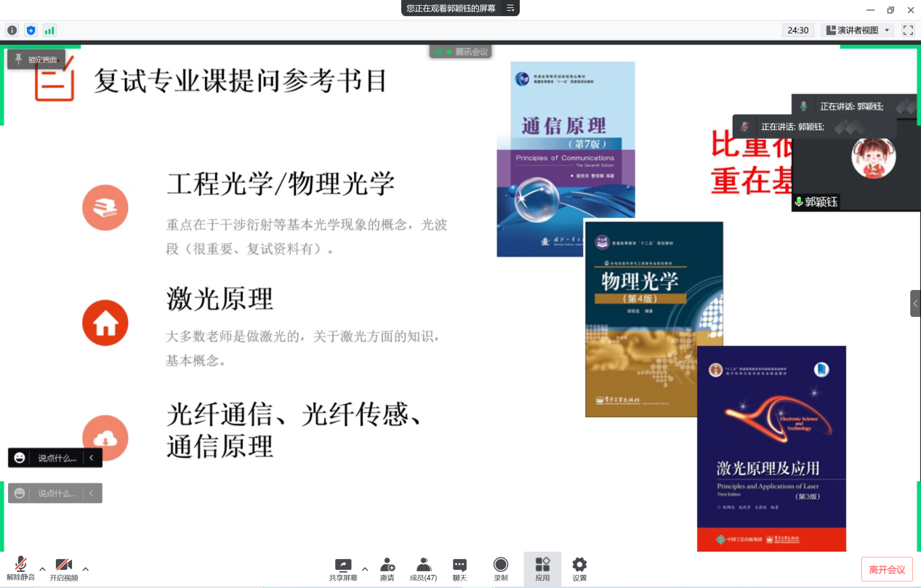Image resolution: width=921 pixels, height=588 pixels.
Task: Open meeting Settings (设置)
Action: coord(579,569)
